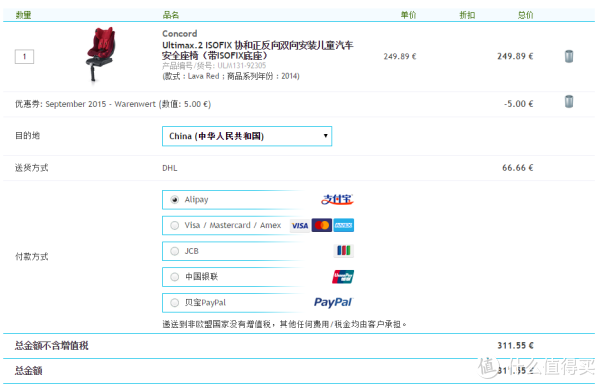Click the Concord brand name
Screen dimensions: 600x384
click(x=179, y=34)
